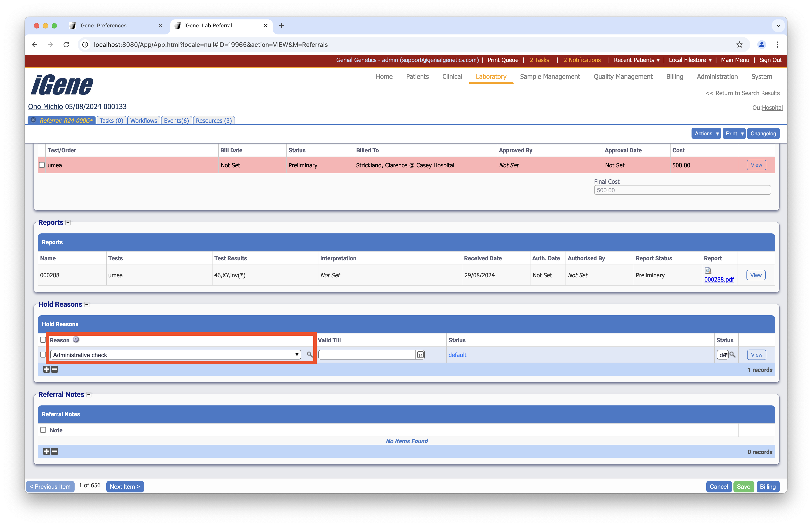
Task: Open the Sample Management menu
Action: [550, 76]
